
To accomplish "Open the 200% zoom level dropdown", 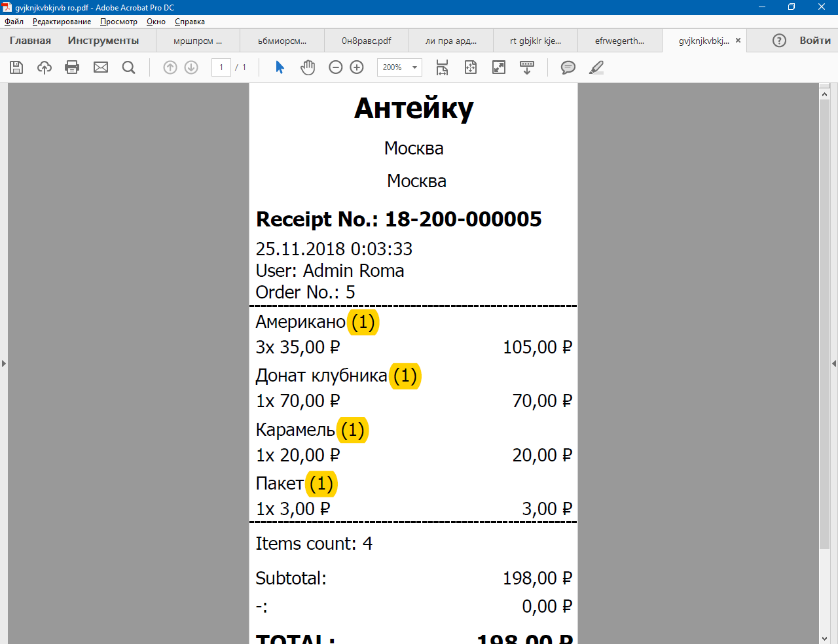I will click(x=414, y=67).
